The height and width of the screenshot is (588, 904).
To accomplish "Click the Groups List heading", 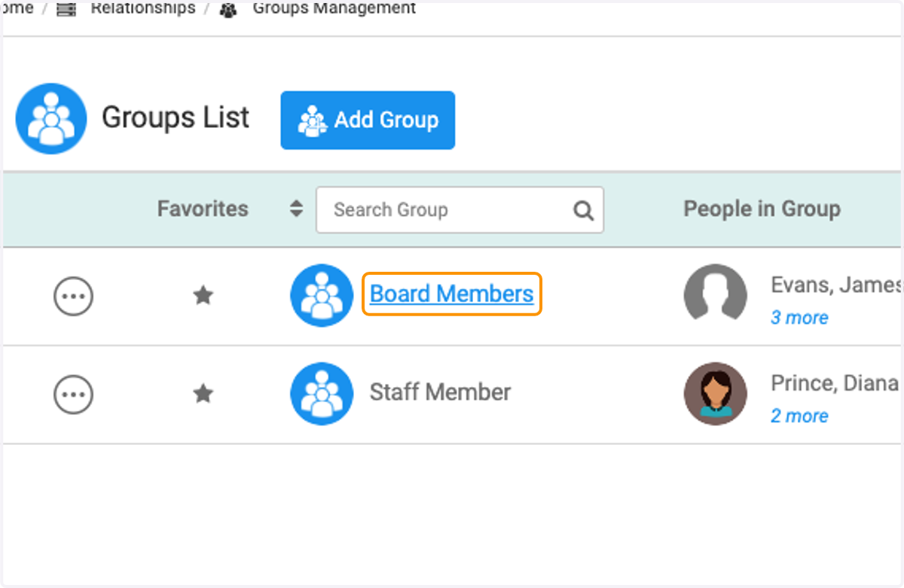I will click(x=176, y=117).
